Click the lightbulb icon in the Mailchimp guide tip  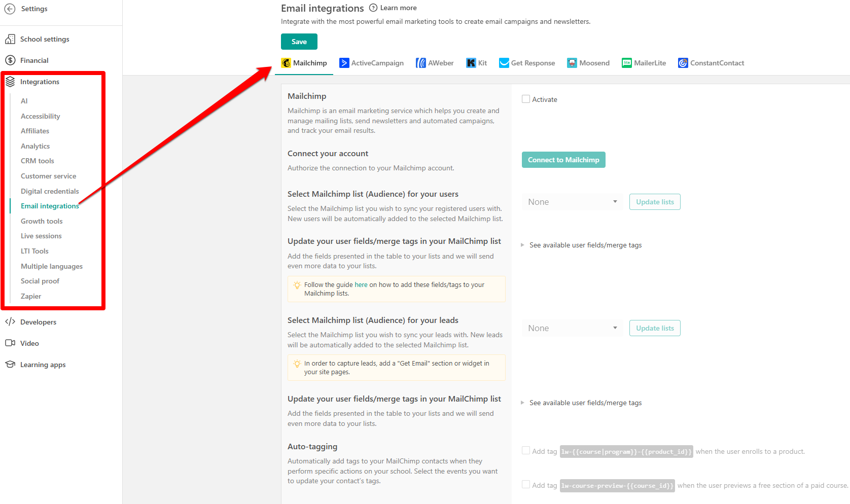click(x=297, y=285)
